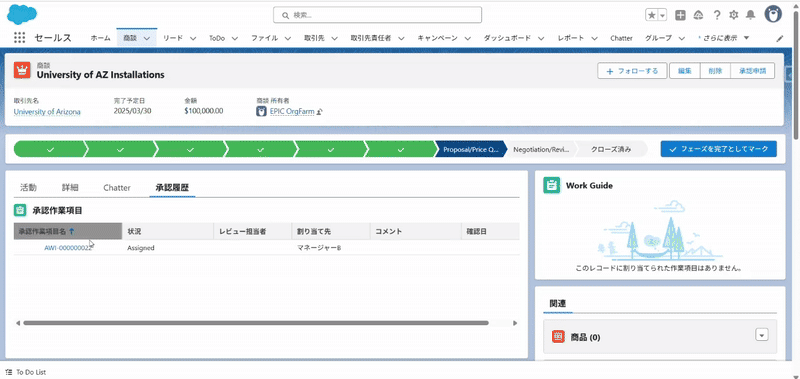This screenshot has width=800, height=379.
Task: Open Setup gear icon
Action: 734,15
